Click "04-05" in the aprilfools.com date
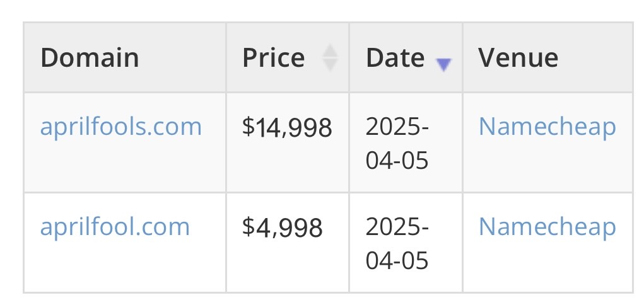644x305 pixels. 397,159
